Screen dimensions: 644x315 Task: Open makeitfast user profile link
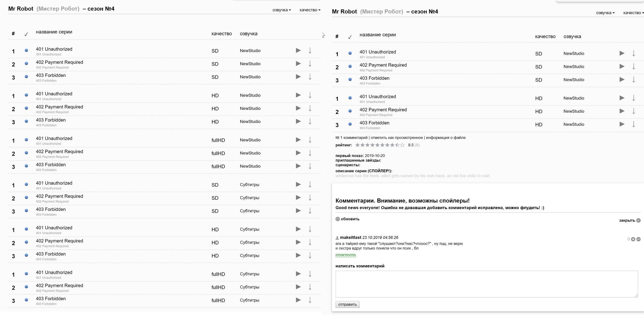pyautogui.click(x=351, y=237)
